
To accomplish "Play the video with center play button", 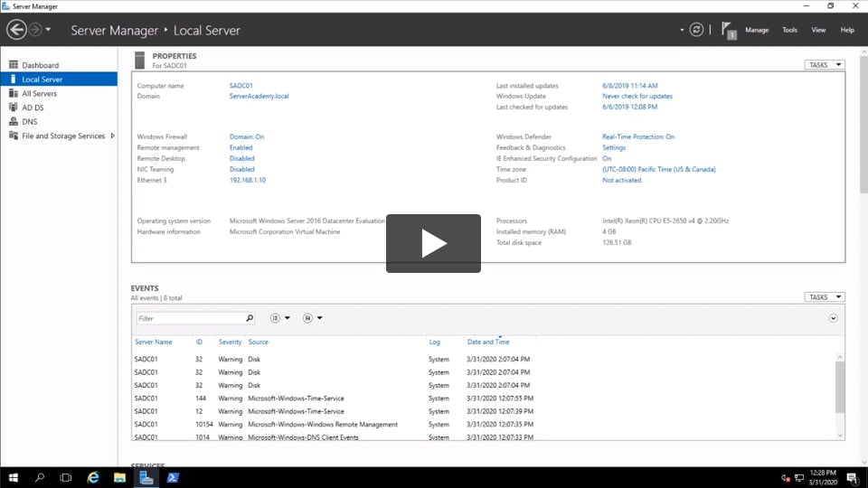I will [433, 243].
